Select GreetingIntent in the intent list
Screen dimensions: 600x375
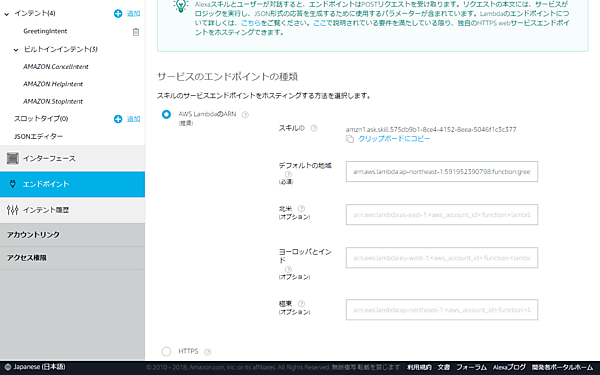coord(45,31)
